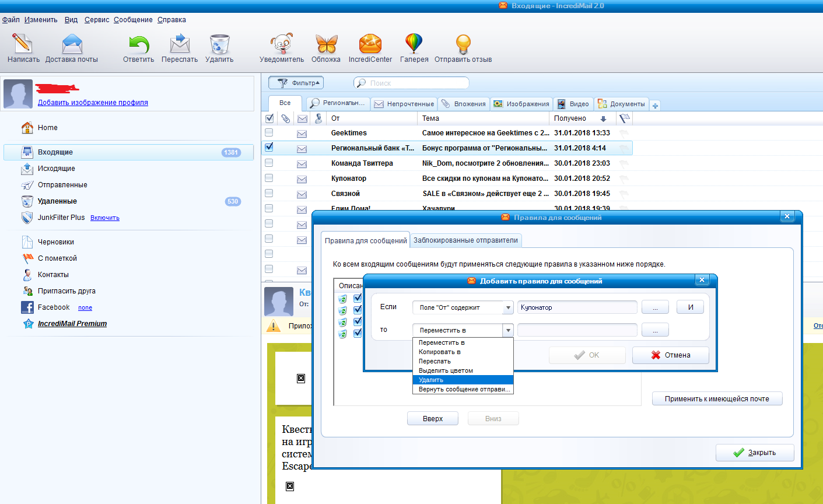Check the Связной message checkbox
Image resolution: width=823 pixels, height=504 pixels.
tap(269, 193)
